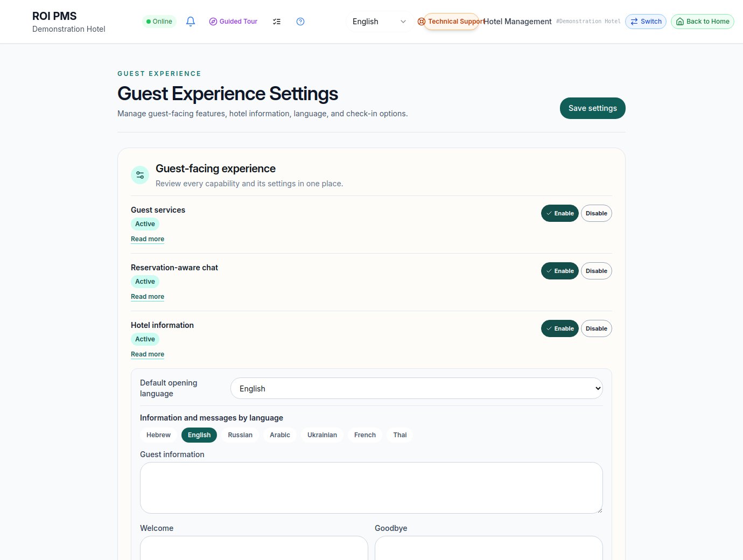Viewport: 743px width, 560px height.
Task: Click the help question mark icon
Action: click(300, 22)
